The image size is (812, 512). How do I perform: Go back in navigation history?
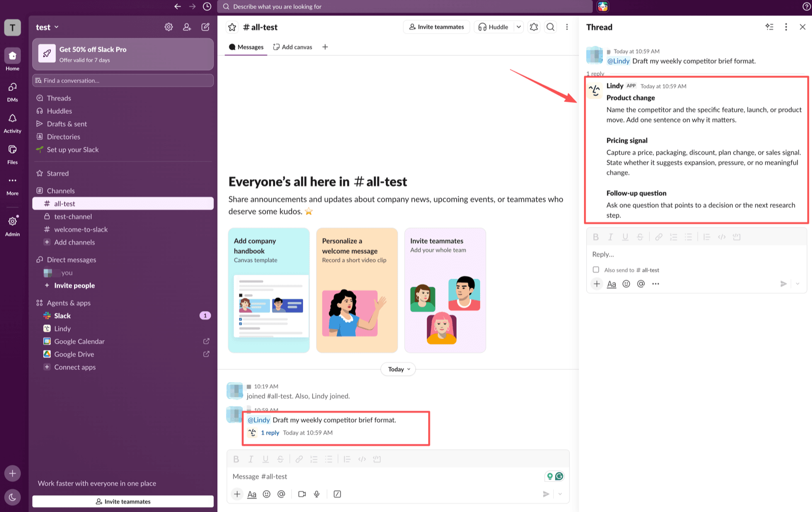(178, 7)
